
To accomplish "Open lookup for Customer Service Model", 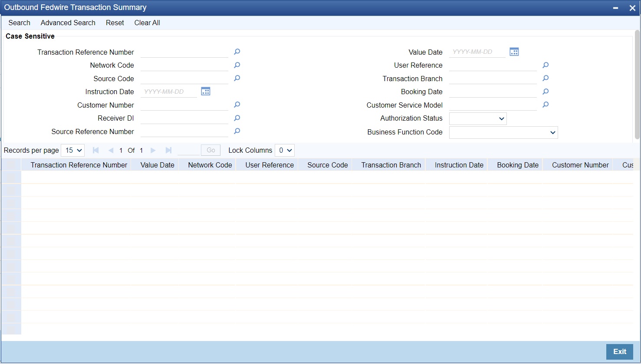I will coord(546,105).
